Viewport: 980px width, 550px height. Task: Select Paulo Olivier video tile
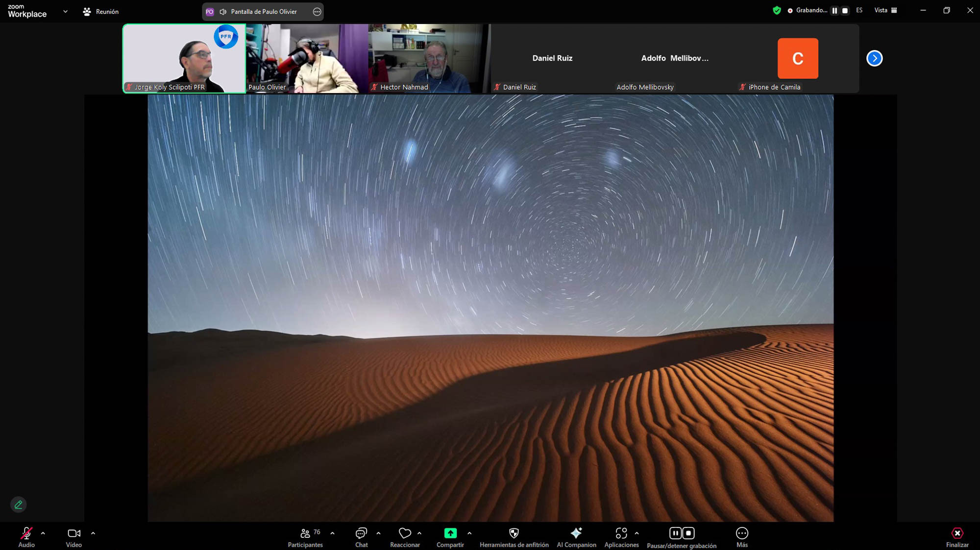(307, 58)
